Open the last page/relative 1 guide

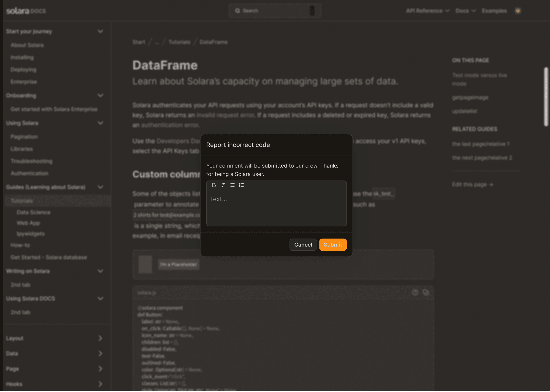coord(481,144)
